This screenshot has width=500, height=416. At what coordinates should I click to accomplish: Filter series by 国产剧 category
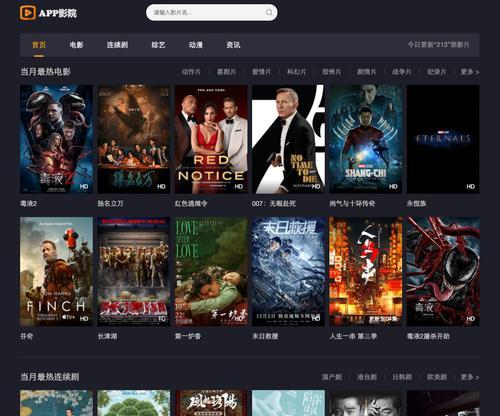click(x=332, y=377)
